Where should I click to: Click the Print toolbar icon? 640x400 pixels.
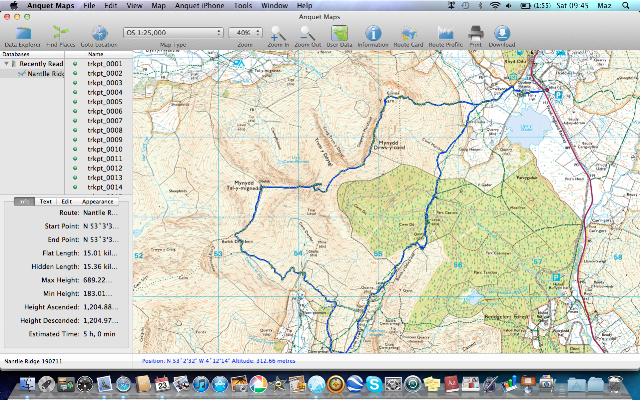[476, 33]
